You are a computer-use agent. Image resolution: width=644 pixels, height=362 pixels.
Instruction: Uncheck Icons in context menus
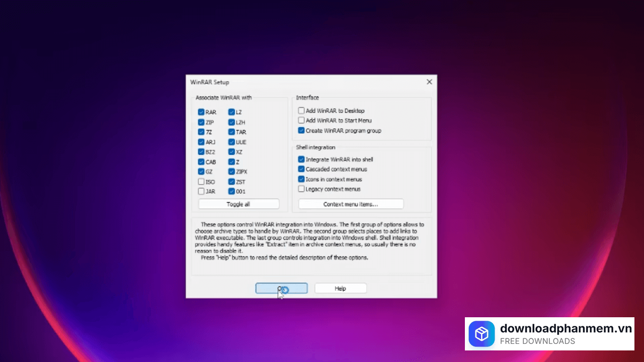pyautogui.click(x=301, y=179)
